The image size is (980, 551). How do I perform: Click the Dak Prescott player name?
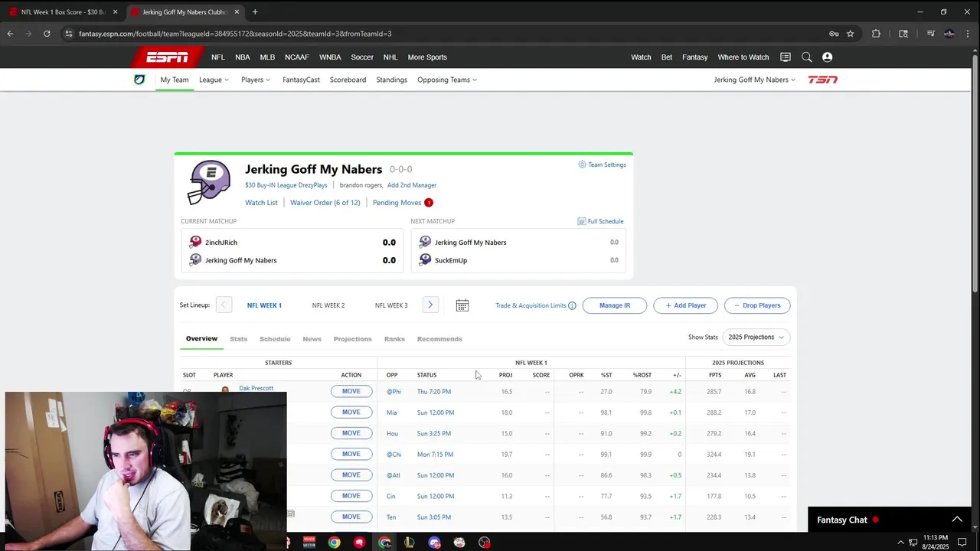pos(256,388)
